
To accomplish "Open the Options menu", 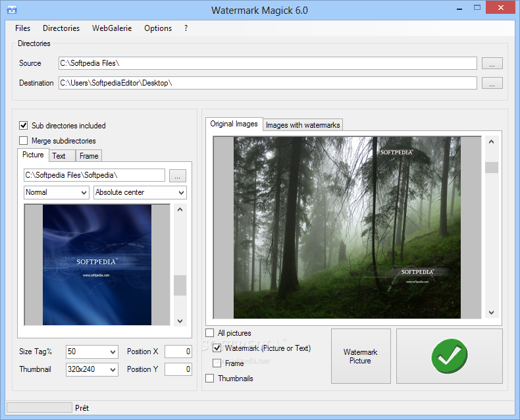I will point(158,28).
